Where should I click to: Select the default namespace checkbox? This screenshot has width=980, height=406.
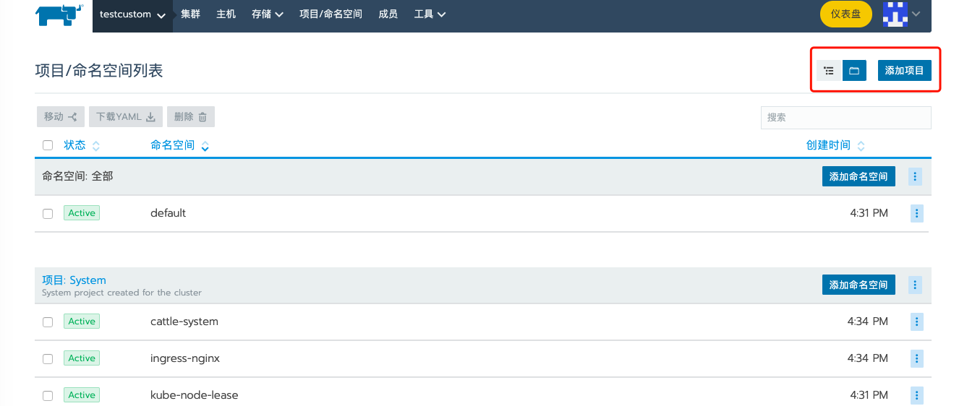[48, 214]
